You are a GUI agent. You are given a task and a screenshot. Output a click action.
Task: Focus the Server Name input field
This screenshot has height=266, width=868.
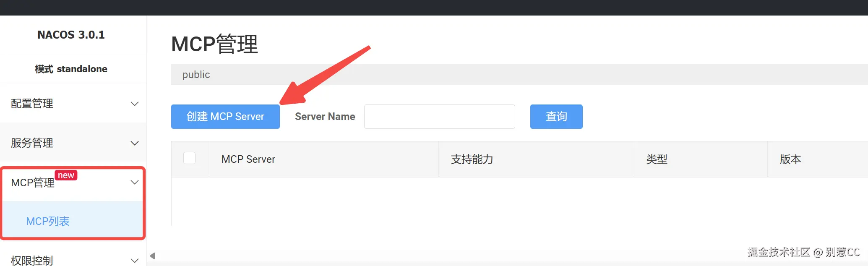pos(439,117)
